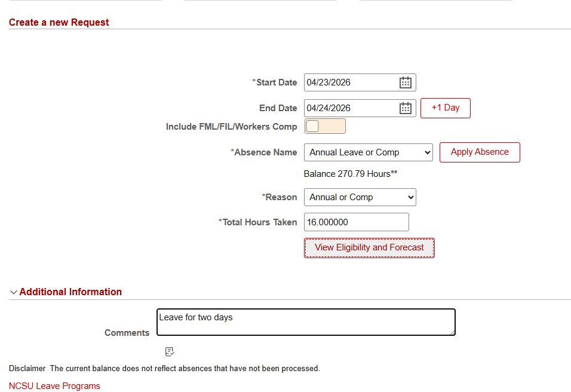
Task: Click the Additional Information heading text
Action: click(70, 292)
